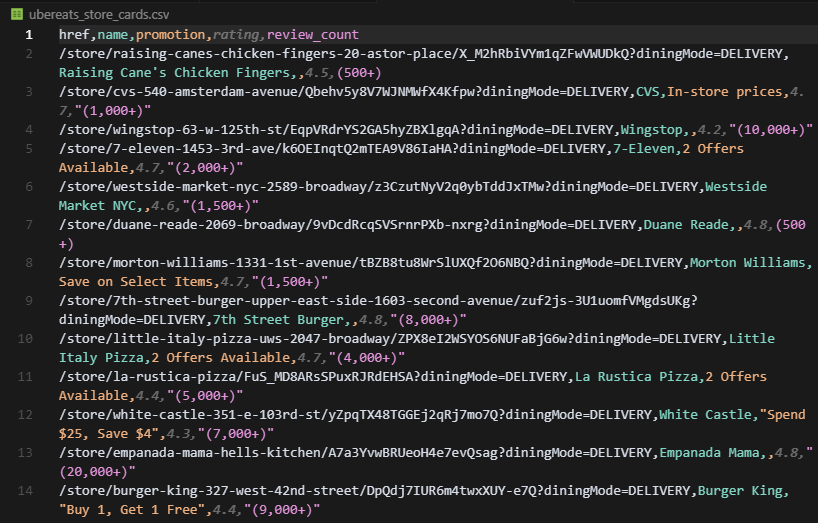
Task: Select ubereats_store_cards.csv breadcrumb file name
Action: [99, 14]
